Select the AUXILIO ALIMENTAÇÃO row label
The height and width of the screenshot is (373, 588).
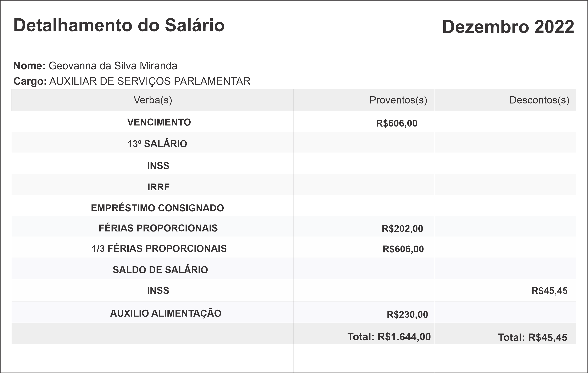[165, 313]
